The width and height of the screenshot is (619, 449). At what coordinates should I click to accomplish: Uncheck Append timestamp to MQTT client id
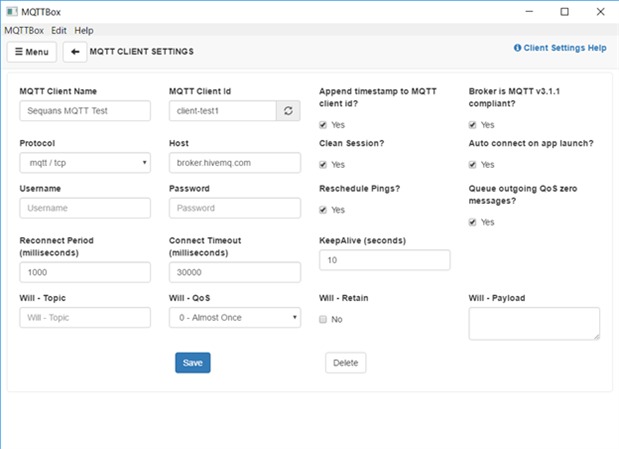point(323,125)
